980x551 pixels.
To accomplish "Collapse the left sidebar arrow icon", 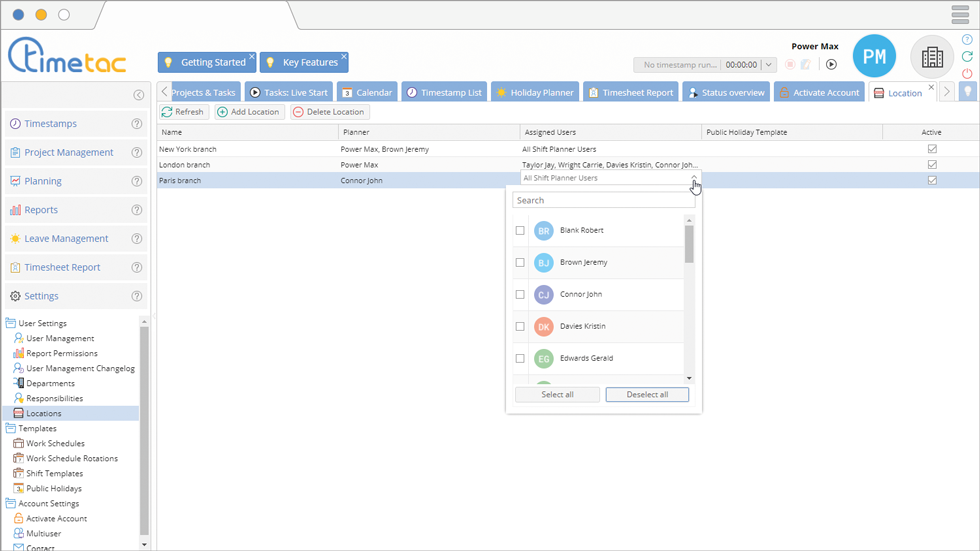I will (x=139, y=95).
